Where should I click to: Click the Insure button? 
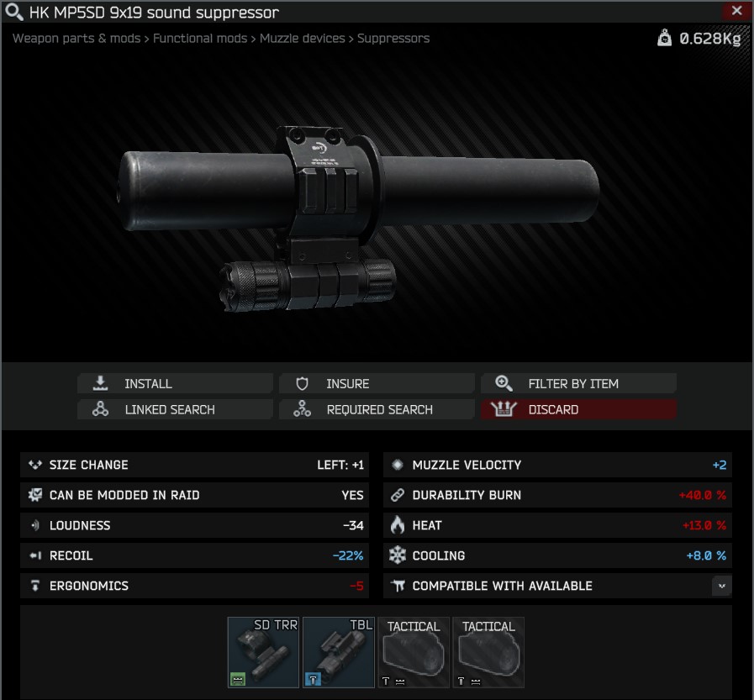pos(377,384)
